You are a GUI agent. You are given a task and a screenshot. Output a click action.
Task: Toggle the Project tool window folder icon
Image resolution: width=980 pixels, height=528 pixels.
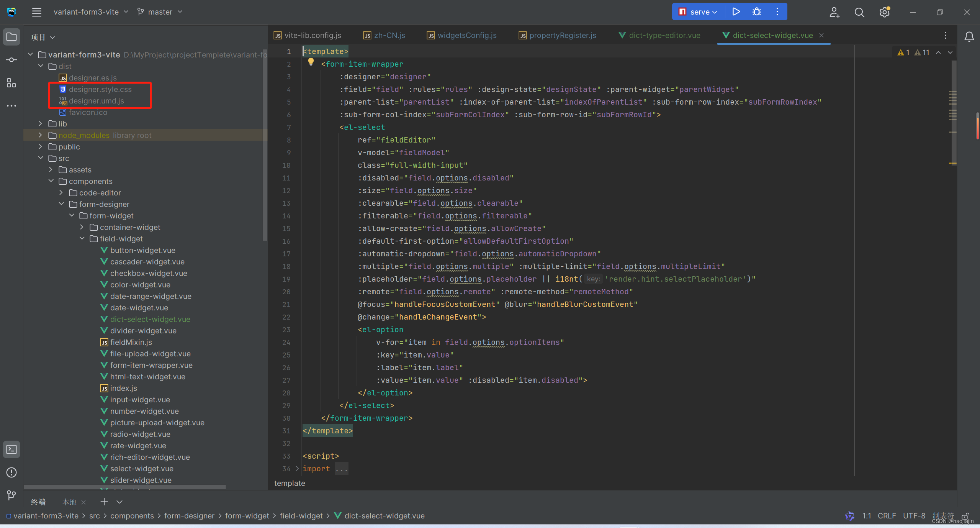click(11, 37)
